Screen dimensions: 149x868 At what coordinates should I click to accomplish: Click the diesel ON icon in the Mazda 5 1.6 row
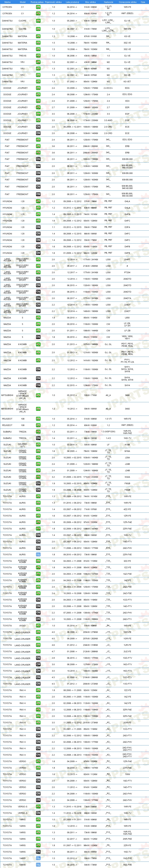tap(38, 337)
